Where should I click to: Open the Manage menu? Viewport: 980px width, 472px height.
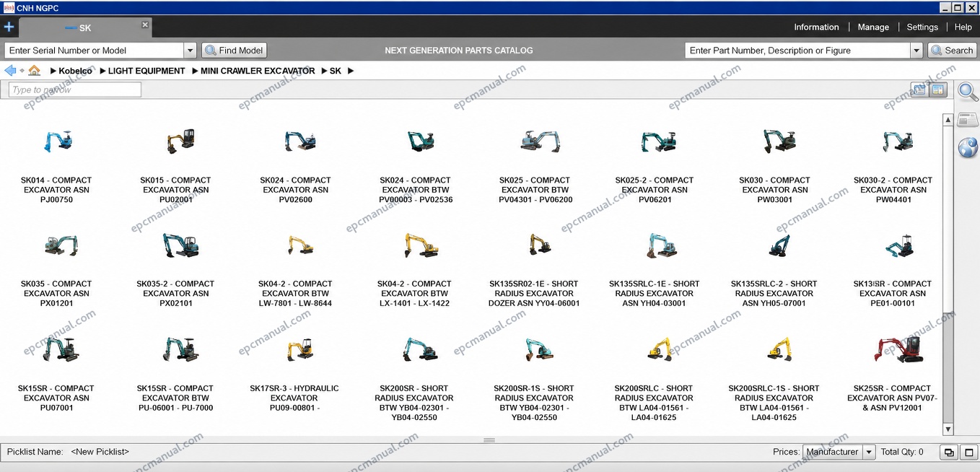(x=873, y=27)
